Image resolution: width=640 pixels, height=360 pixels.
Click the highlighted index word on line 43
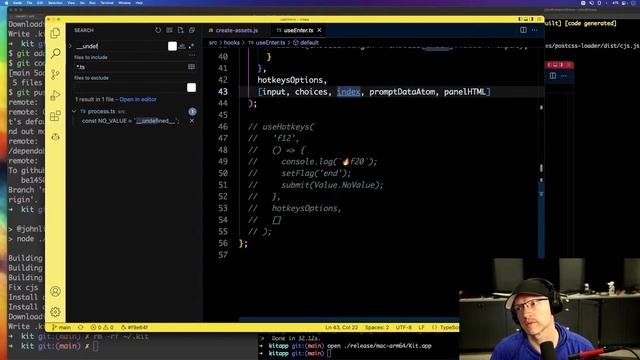point(349,92)
